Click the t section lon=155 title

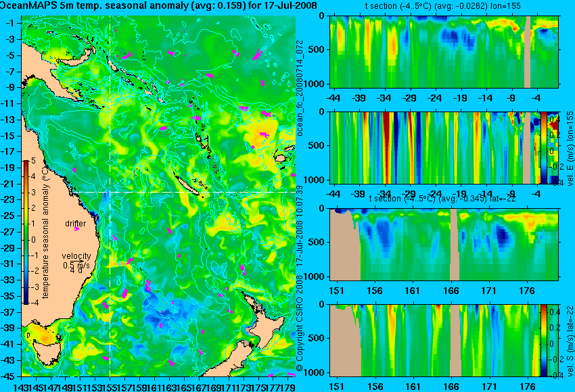point(442,6)
